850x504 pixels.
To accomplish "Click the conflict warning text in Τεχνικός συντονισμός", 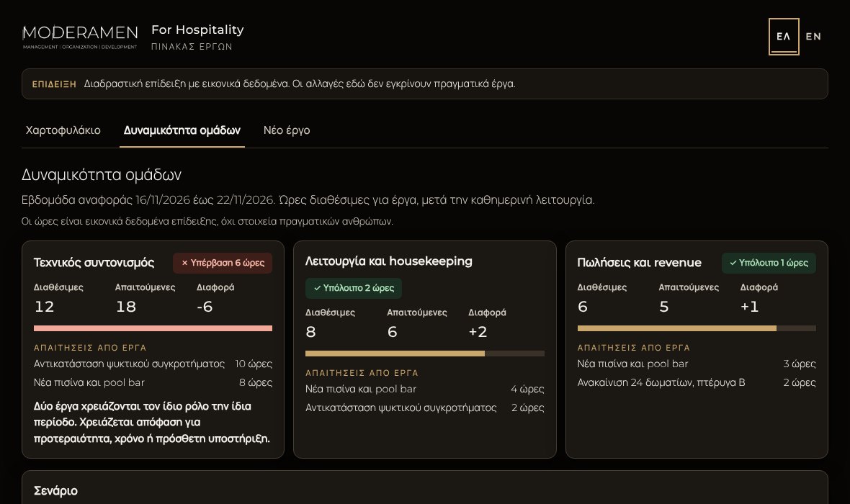I will coord(152,422).
